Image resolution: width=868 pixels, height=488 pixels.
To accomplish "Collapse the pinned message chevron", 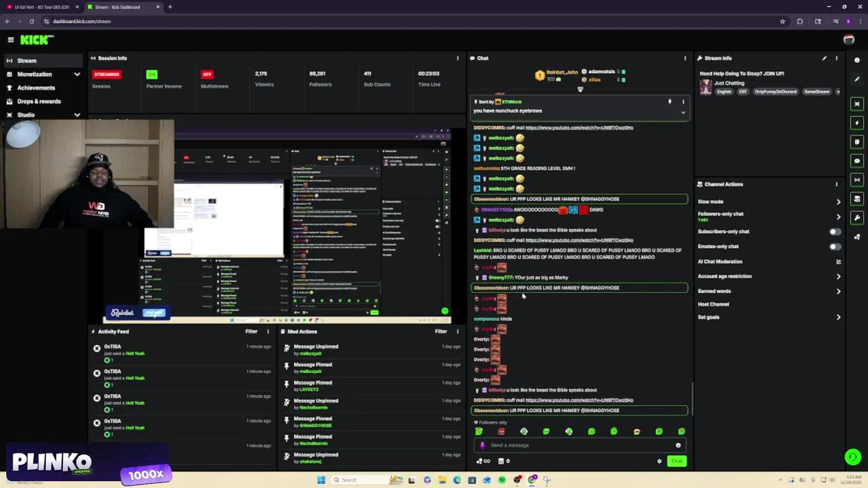I will (x=683, y=112).
